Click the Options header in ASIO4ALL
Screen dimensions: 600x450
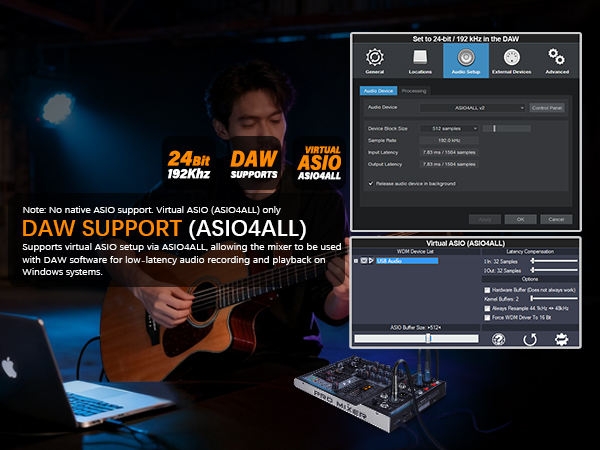[530, 279]
